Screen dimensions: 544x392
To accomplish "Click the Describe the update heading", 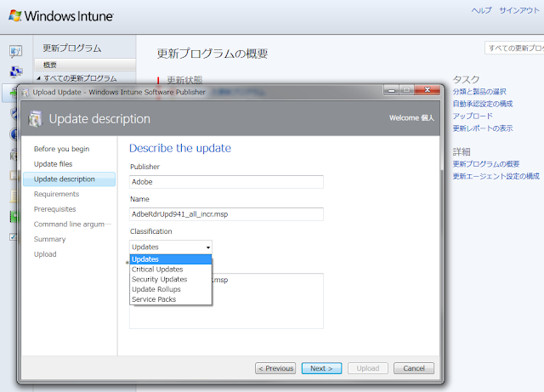I will click(x=180, y=148).
